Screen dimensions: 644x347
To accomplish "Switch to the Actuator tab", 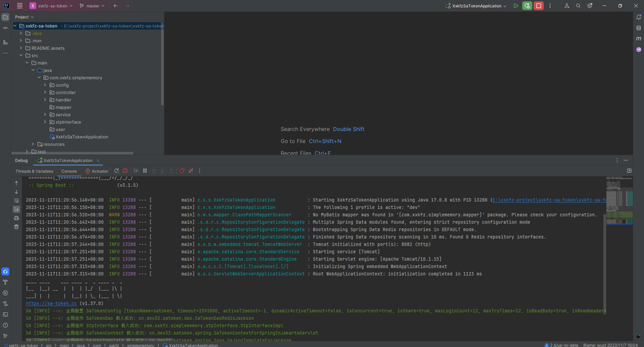I will point(97,171).
